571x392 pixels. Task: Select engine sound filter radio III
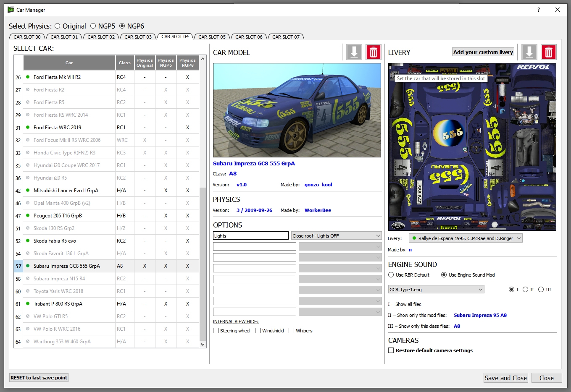[x=541, y=289]
